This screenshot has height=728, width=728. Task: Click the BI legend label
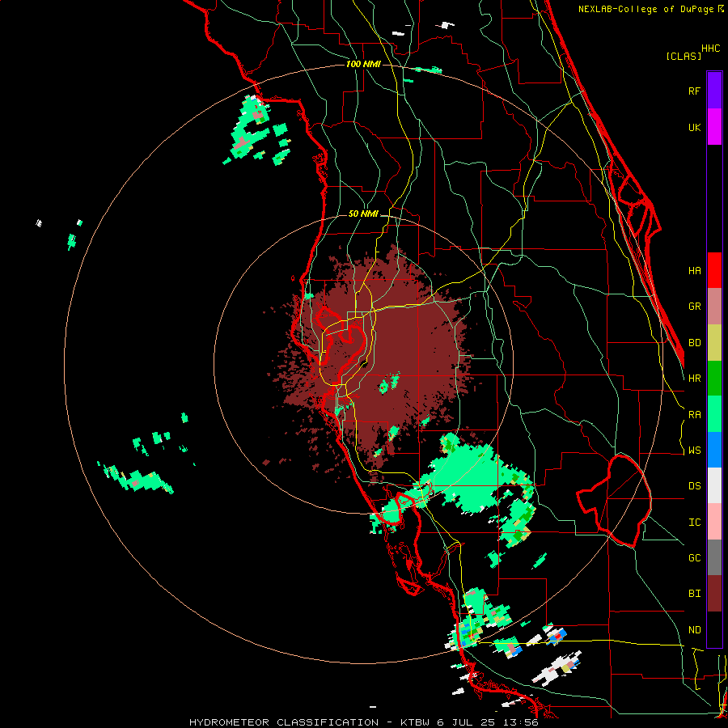[695, 594]
